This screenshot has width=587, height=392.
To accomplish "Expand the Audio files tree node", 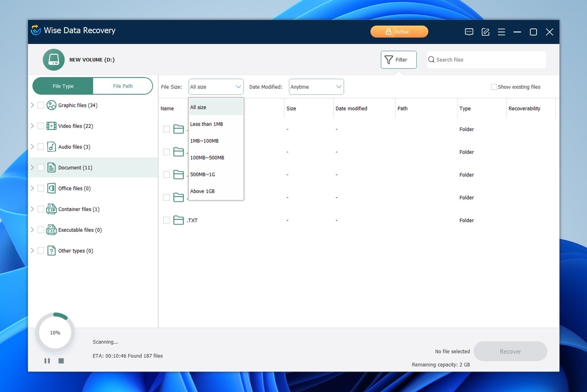I will tap(32, 147).
